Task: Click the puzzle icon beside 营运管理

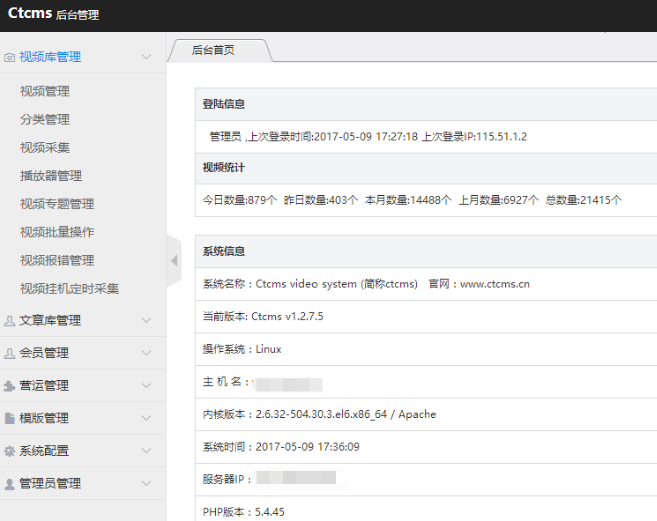Action: tap(9, 386)
